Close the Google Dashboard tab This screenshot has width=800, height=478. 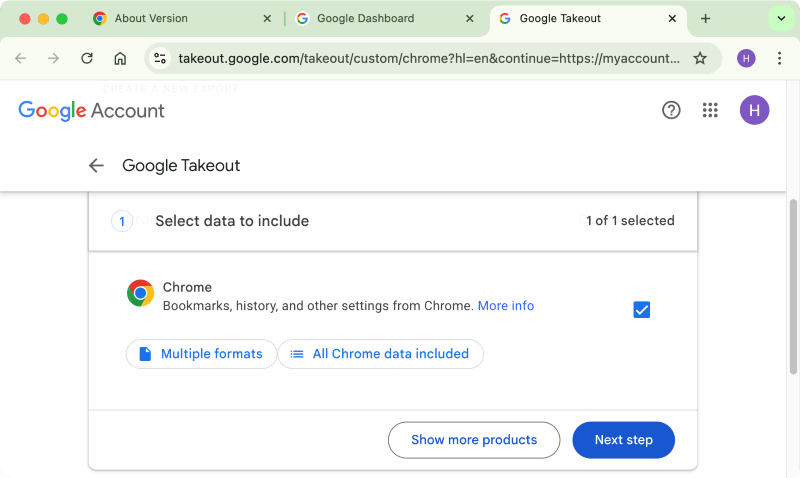coord(469,18)
